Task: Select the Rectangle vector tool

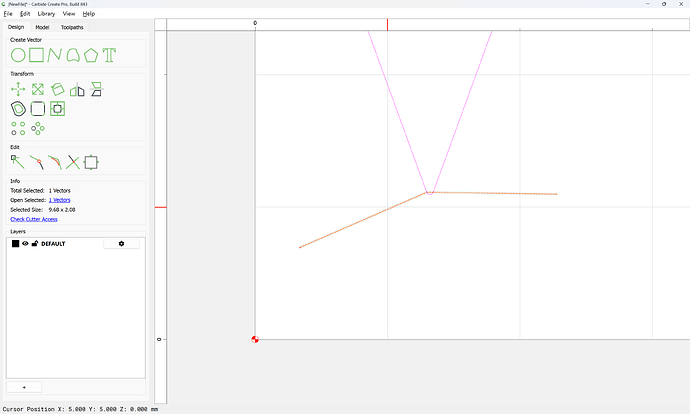Action: click(x=37, y=55)
